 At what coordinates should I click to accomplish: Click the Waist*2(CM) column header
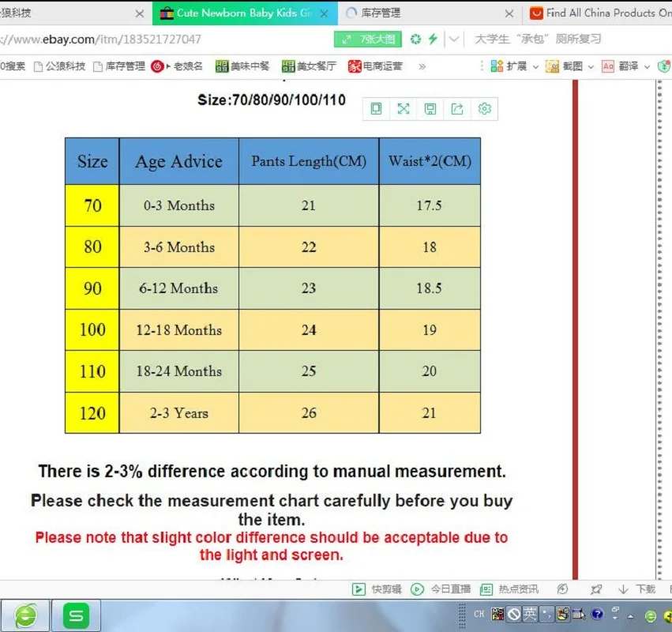coord(430,161)
